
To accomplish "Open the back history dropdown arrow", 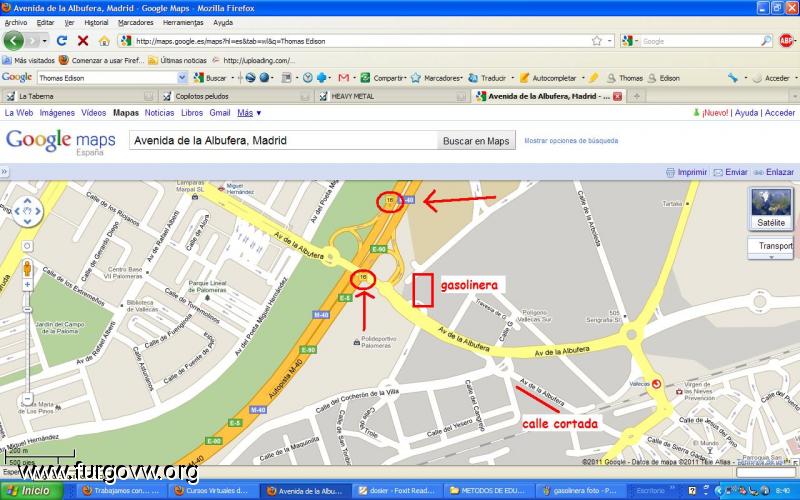I will (x=45, y=41).
